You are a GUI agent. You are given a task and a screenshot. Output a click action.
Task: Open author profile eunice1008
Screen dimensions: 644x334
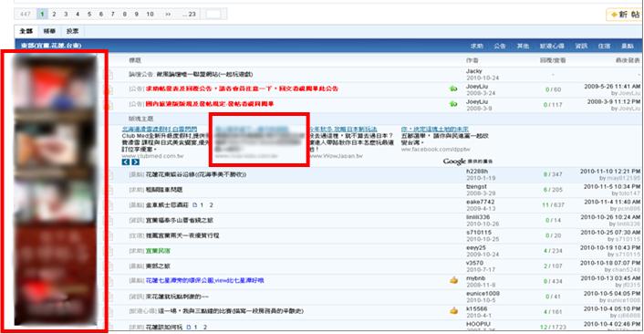[x=483, y=293]
